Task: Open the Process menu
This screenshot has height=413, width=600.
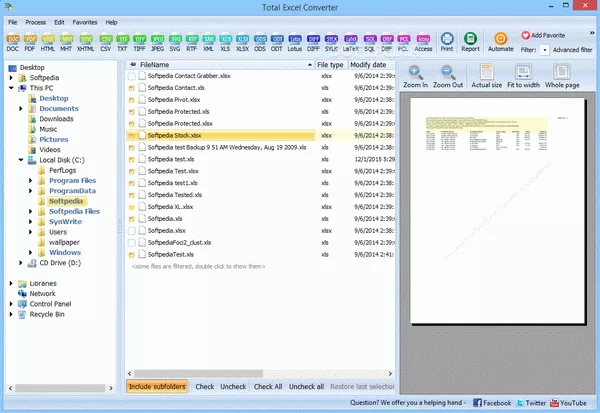Action: pos(35,21)
